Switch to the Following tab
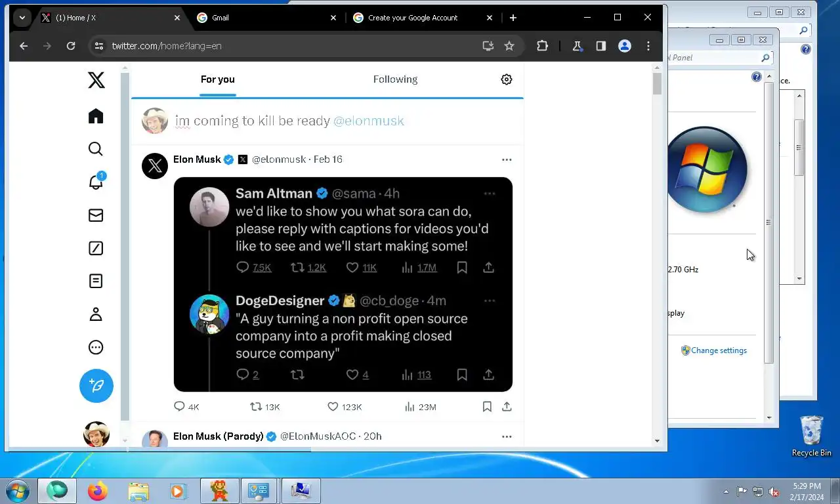This screenshot has width=840, height=504. tap(395, 79)
